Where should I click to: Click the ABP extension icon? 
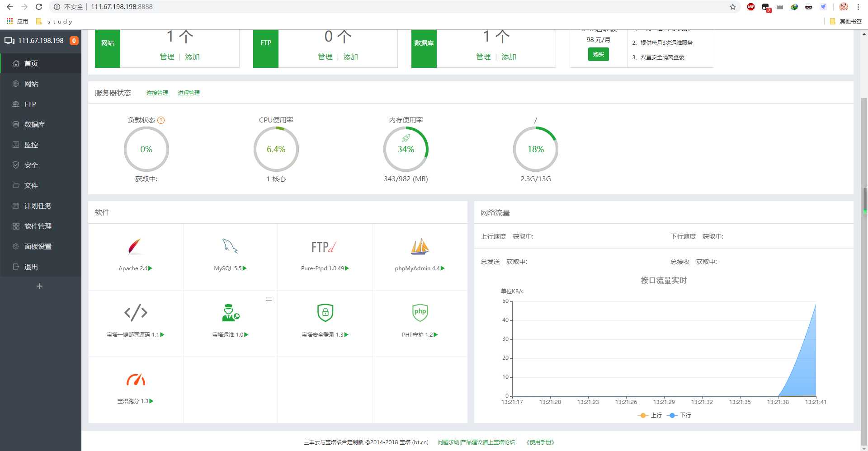point(751,7)
